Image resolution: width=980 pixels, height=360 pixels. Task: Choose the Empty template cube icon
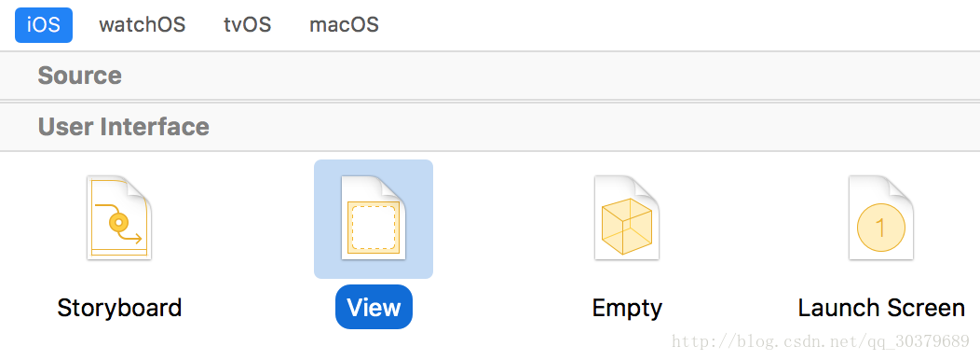point(627,218)
